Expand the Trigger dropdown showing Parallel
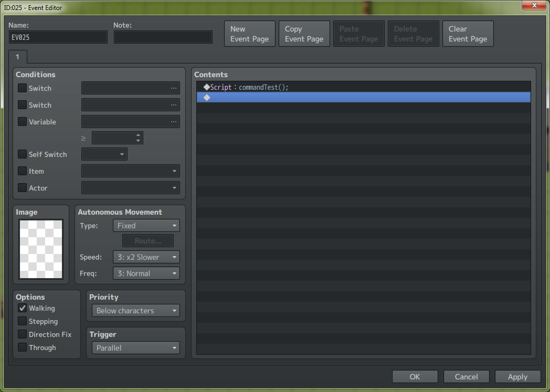This screenshot has height=392, width=550. pyautogui.click(x=135, y=348)
